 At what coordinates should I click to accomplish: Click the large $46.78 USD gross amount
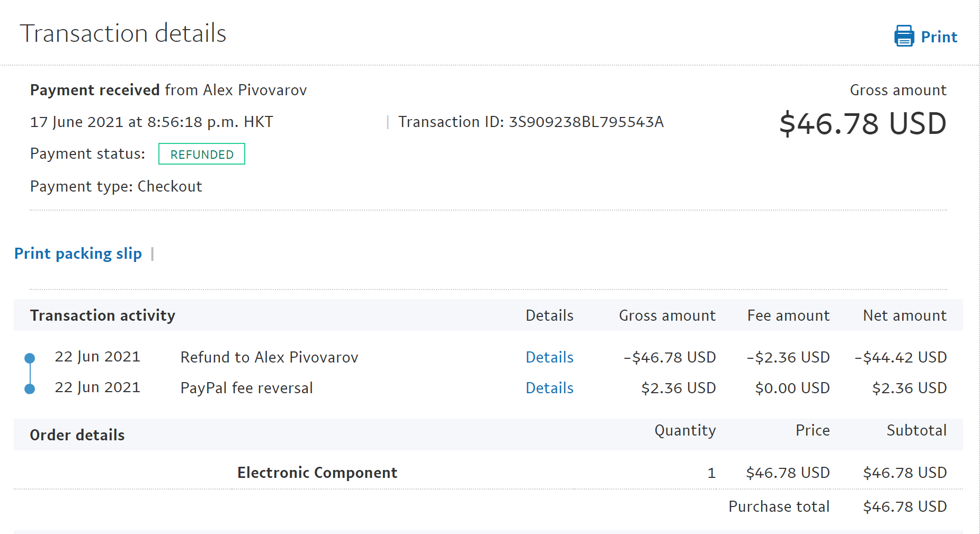[862, 124]
